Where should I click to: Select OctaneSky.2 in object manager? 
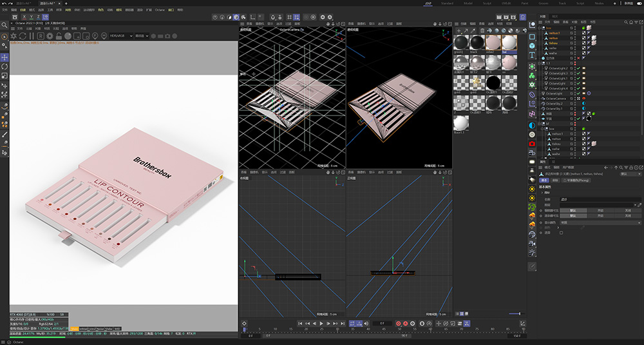(556, 104)
